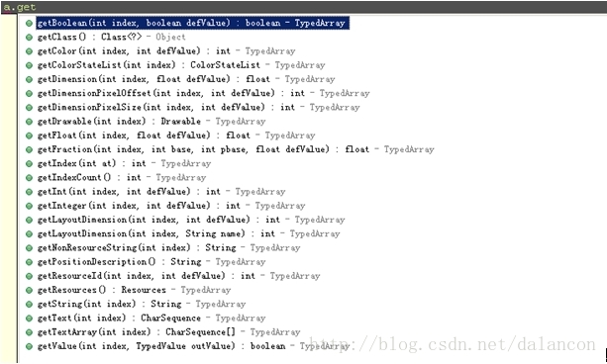This screenshot has width=607, height=364.
Task: Click green method icon beside getFloat
Action: tap(29, 136)
